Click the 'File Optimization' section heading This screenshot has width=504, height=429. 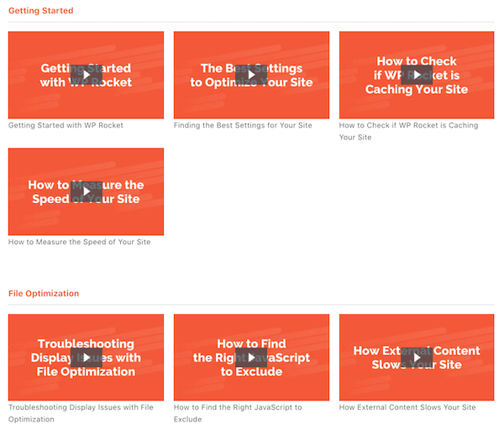tap(44, 293)
